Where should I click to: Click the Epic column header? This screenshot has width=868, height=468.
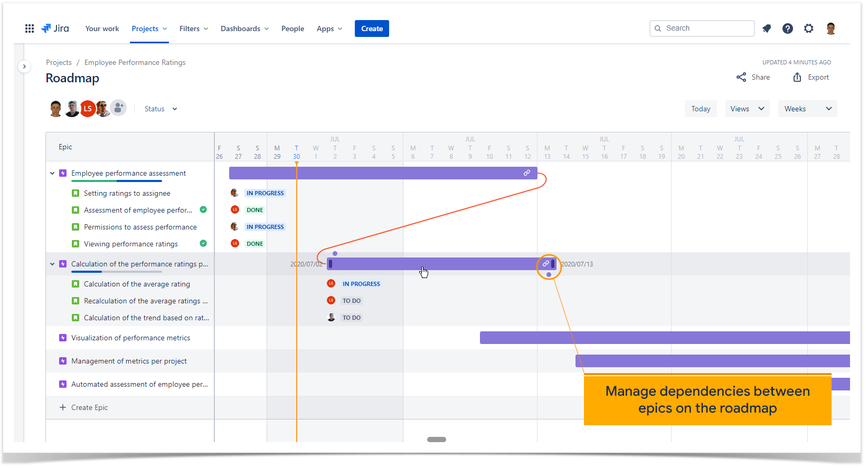pyautogui.click(x=65, y=147)
